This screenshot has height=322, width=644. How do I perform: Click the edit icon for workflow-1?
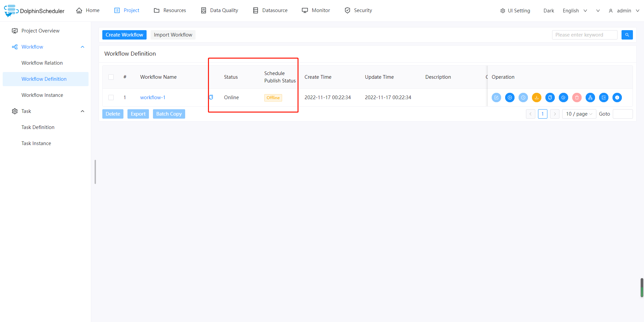(496, 98)
